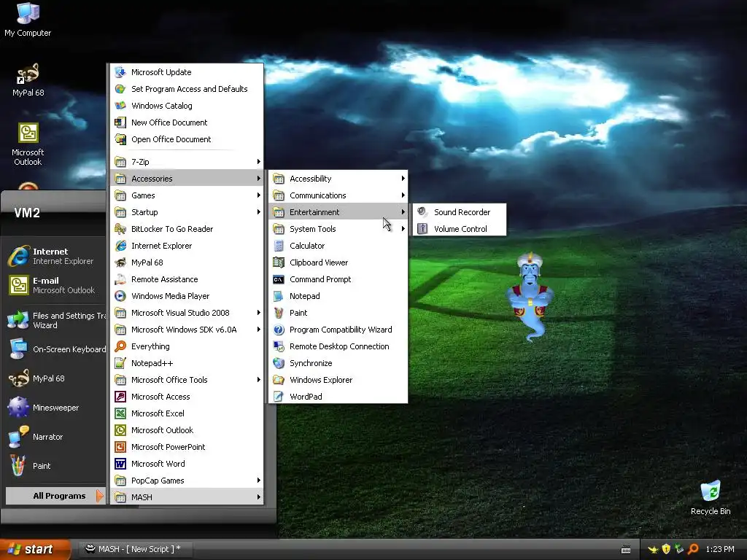Screen dimensions: 747x560
Task: Open Volume Control from Entertainment submenu
Action: click(x=460, y=228)
